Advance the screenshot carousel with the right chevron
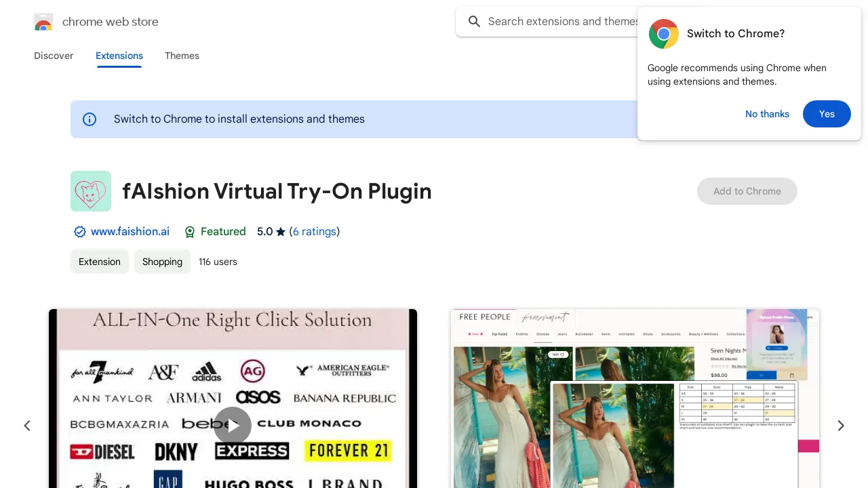 click(840, 426)
